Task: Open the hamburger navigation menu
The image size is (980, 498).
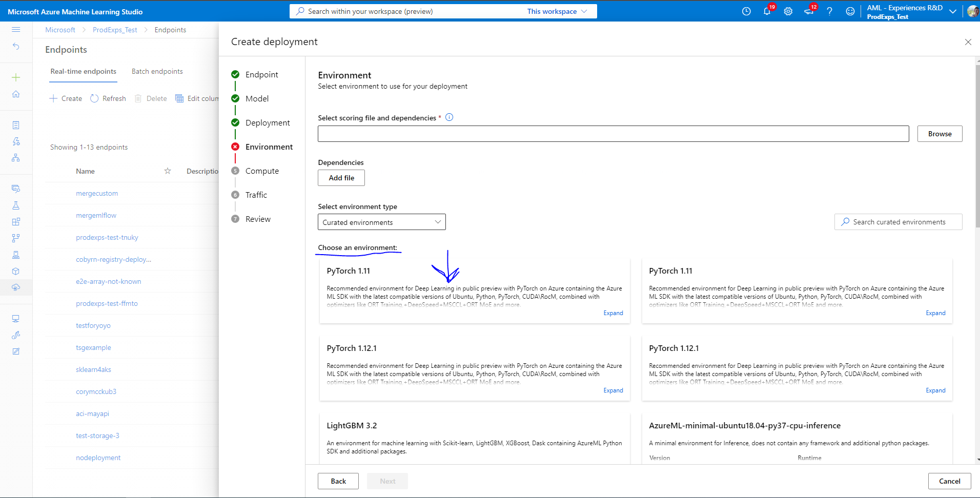Action: pos(16,29)
